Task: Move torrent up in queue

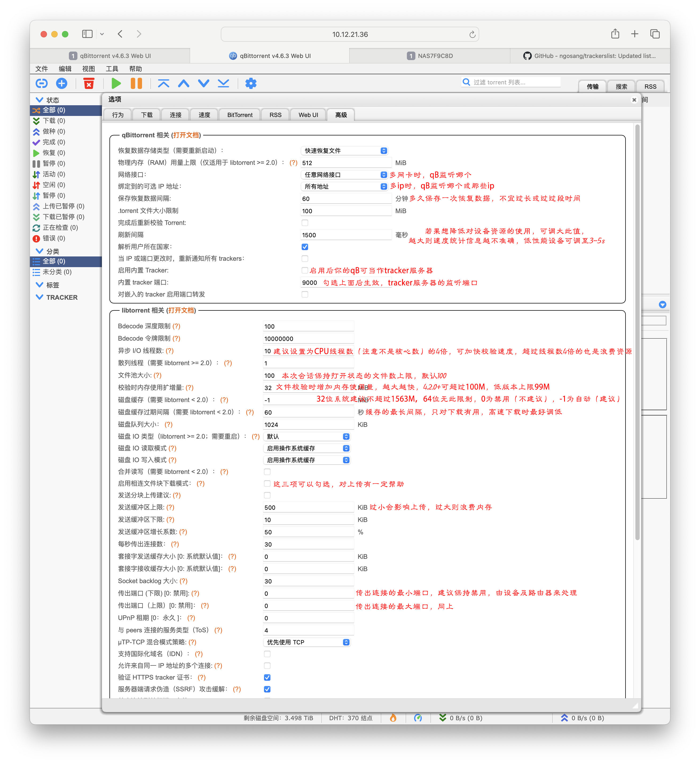Action: pos(184,83)
